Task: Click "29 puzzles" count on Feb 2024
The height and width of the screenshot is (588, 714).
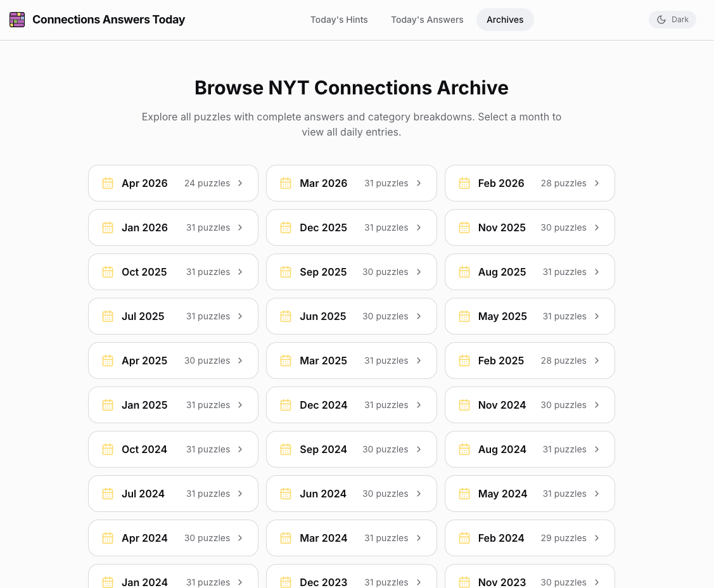Action: 564,538
